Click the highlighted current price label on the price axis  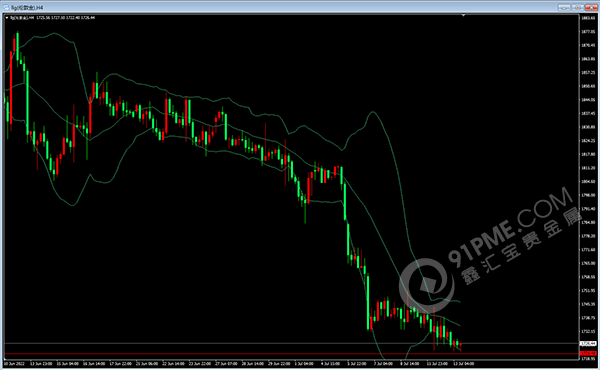pos(588,344)
